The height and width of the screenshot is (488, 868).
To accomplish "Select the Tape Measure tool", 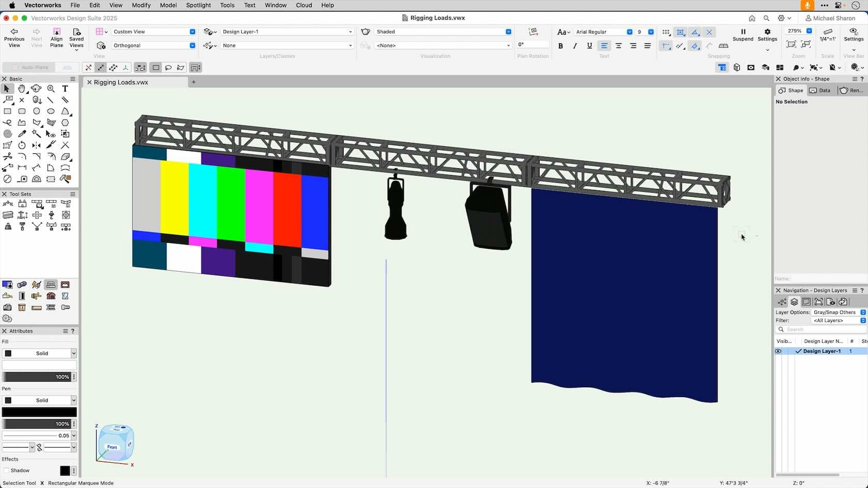I will point(22,179).
